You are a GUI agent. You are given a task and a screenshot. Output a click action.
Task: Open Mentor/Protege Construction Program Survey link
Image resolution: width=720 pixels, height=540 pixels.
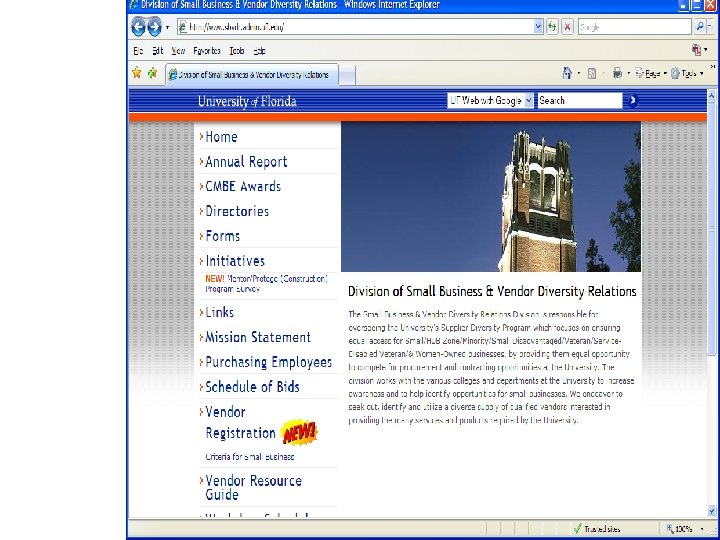click(x=266, y=284)
